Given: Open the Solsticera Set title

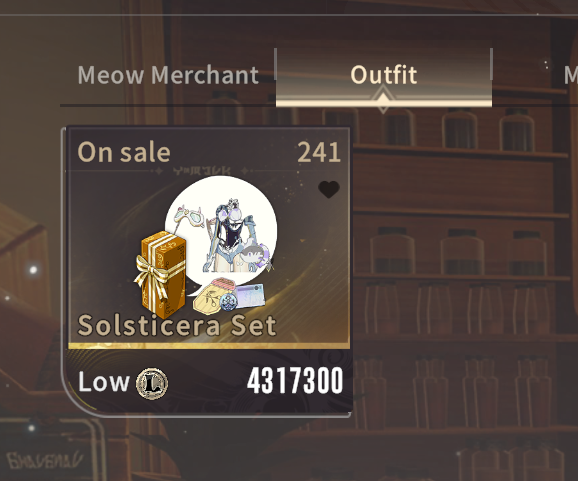Looking at the screenshot, I should pos(177,325).
